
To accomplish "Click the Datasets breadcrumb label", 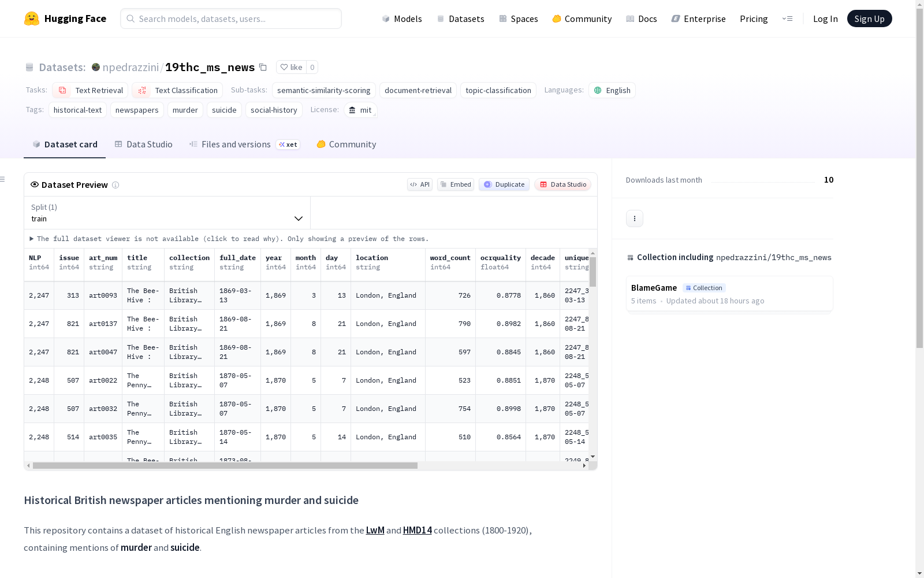I will (62, 67).
